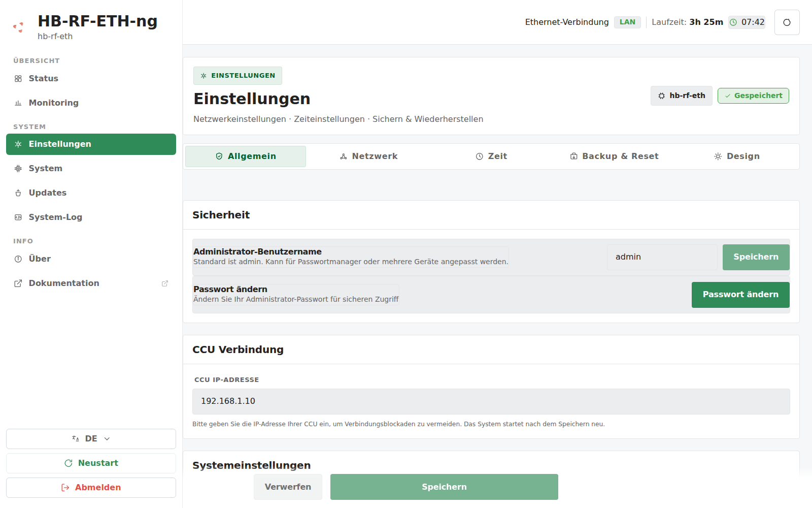Click the Abmelden button

pyautogui.click(x=91, y=488)
